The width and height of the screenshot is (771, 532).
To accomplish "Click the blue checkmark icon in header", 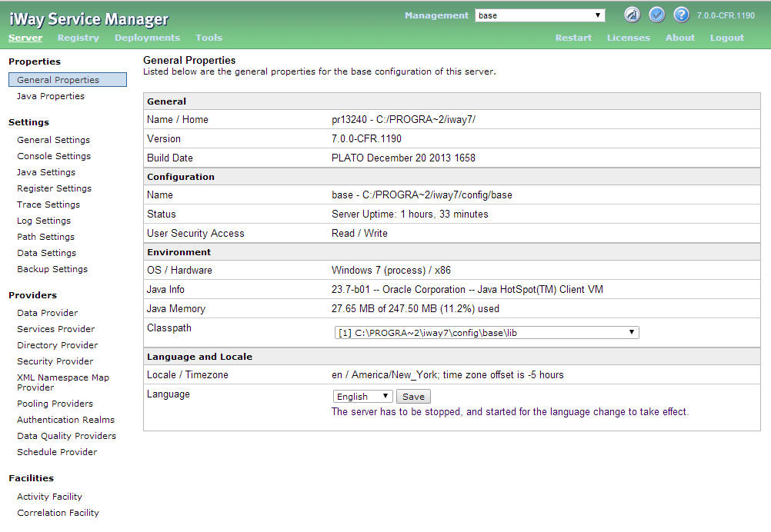I will 656,15.
